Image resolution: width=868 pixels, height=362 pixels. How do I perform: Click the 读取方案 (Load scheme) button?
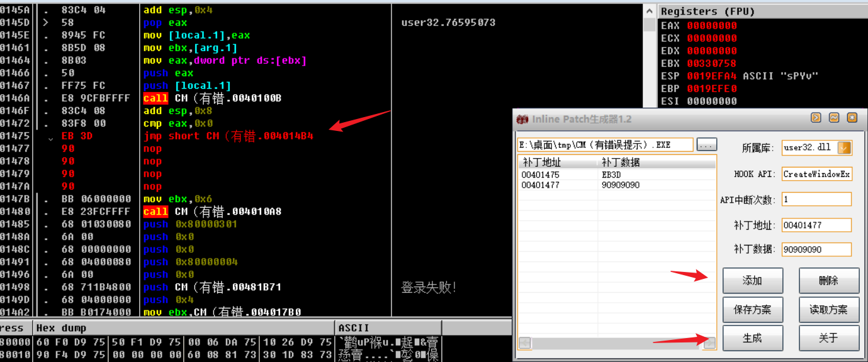tap(828, 310)
